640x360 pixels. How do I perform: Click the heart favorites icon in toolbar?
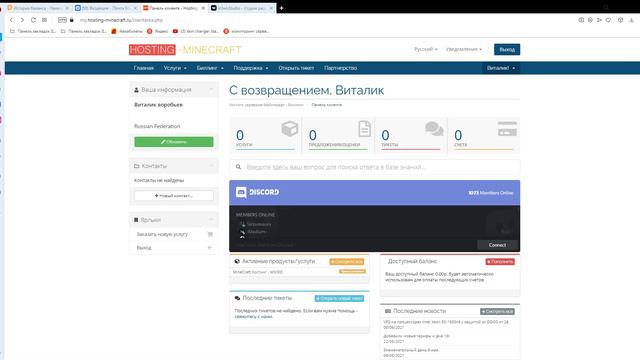point(609,20)
